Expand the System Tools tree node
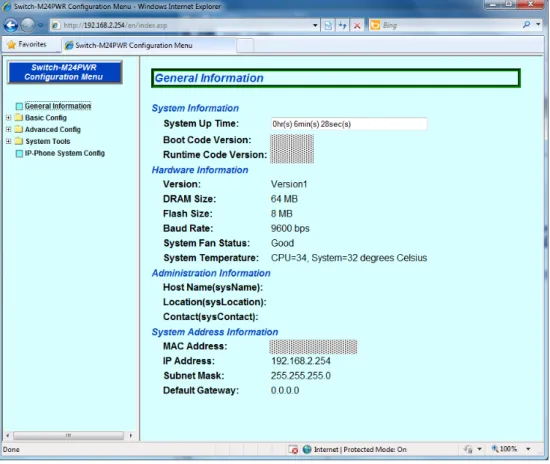 (x=8, y=141)
